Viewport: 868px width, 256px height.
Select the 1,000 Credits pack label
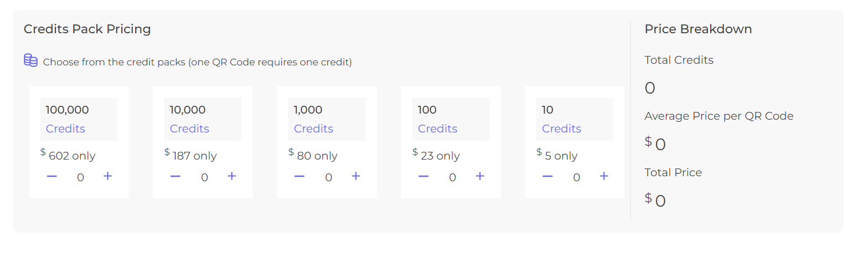[327, 119]
